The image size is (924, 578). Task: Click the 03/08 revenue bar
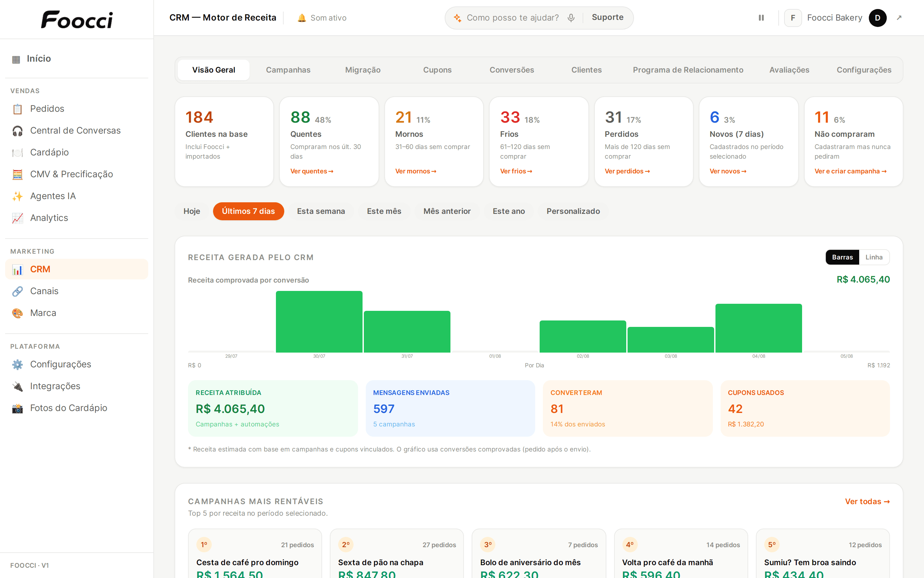(x=671, y=339)
